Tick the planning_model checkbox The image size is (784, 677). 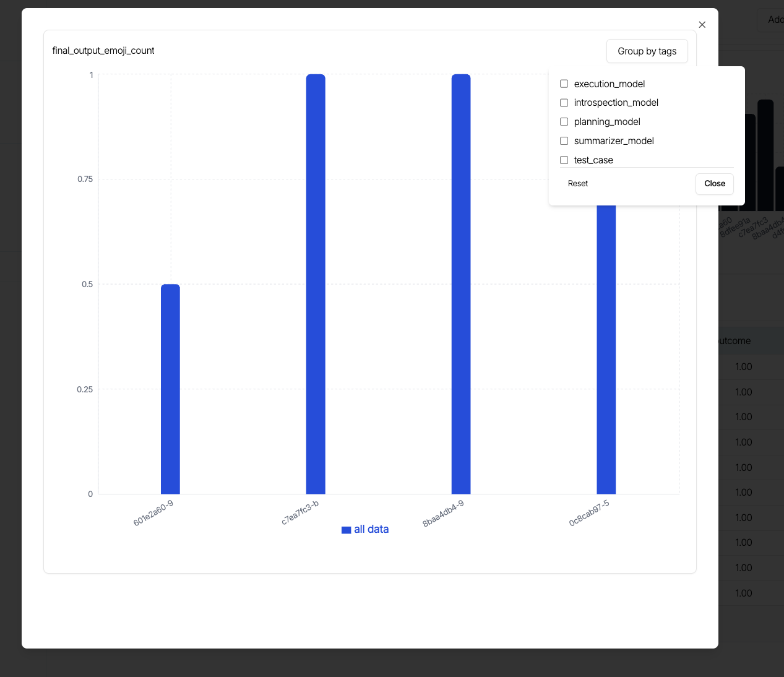(x=564, y=122)
